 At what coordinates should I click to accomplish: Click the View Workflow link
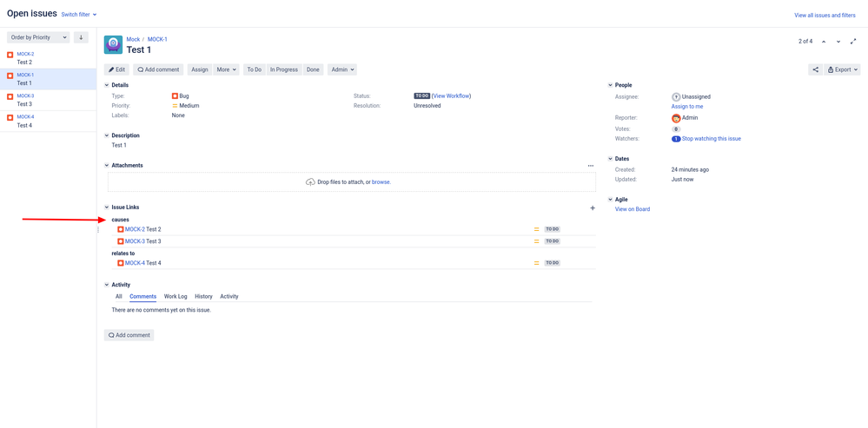[452, 95]
